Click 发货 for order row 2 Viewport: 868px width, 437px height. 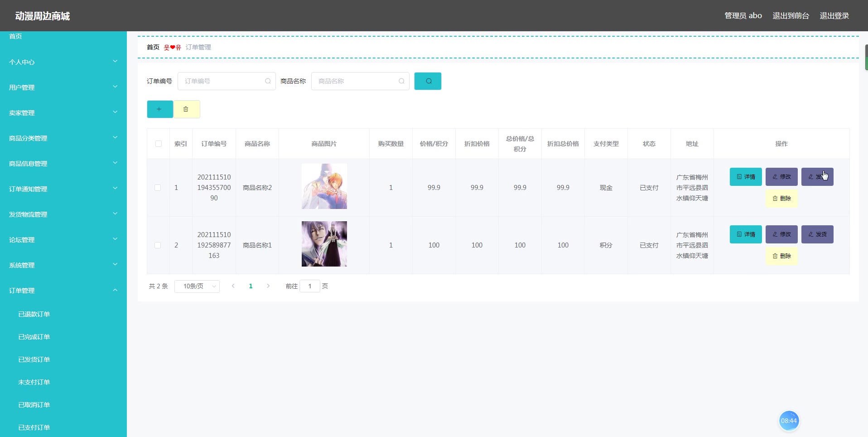point(817,234)
